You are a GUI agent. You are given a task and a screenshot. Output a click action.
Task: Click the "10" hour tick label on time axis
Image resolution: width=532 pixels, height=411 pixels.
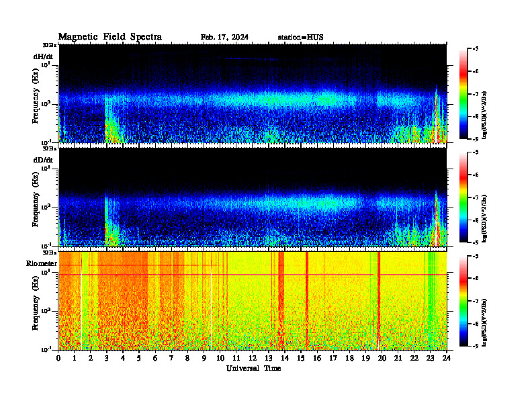220,358
